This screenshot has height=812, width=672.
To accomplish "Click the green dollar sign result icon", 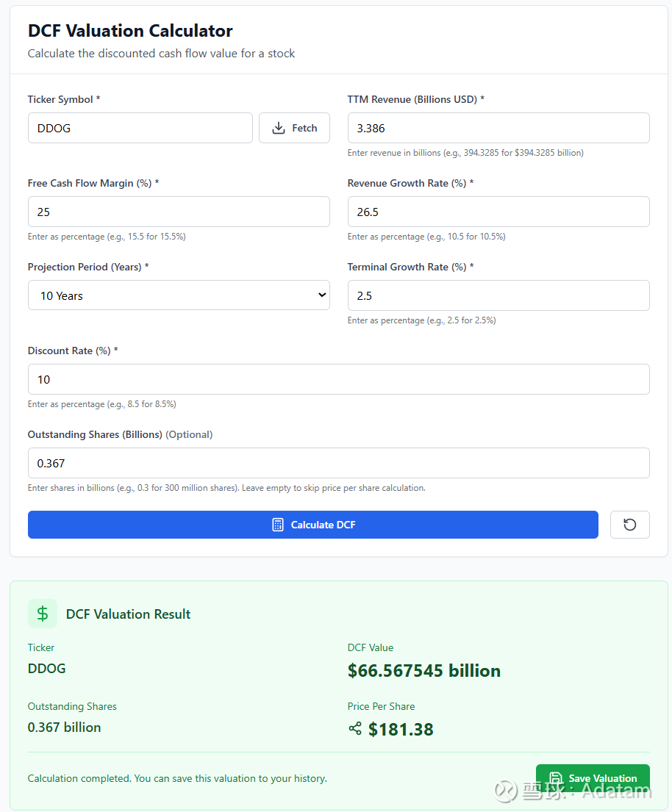I will point(43,614).
